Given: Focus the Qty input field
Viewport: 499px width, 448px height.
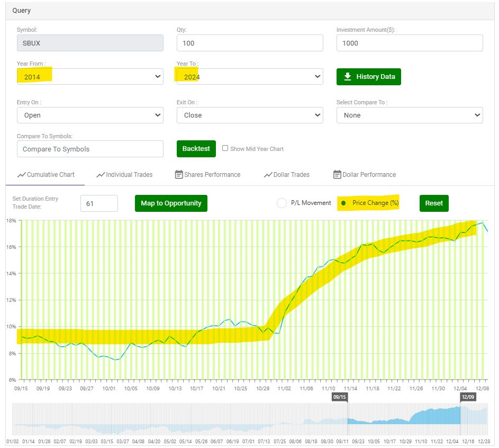Looking at the screenshot, I should click(x=250, y=43).
